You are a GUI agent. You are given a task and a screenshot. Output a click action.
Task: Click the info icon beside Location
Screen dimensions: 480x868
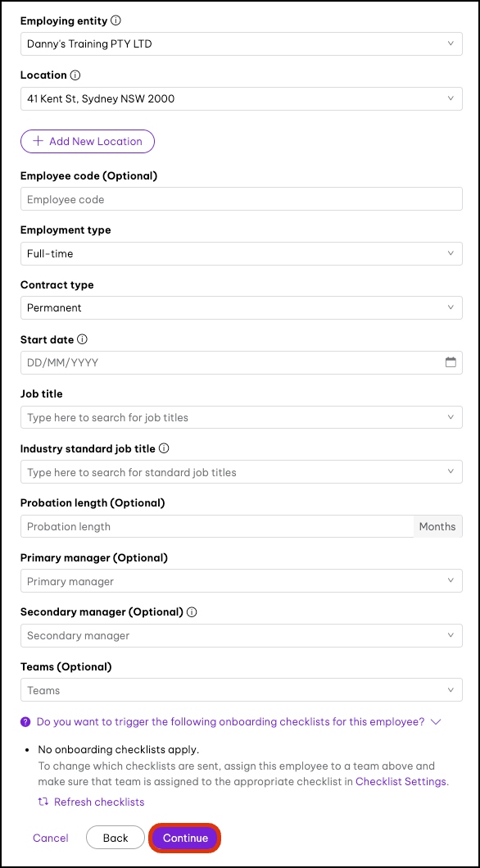(x=75, y=75)
